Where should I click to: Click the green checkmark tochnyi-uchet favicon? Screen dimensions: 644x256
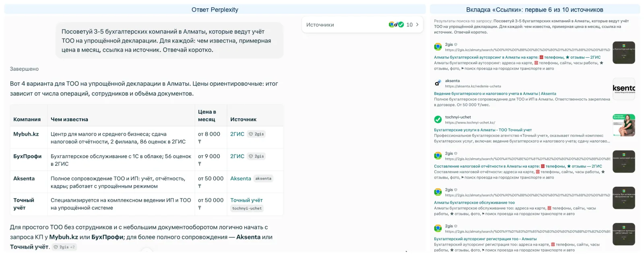438,120
